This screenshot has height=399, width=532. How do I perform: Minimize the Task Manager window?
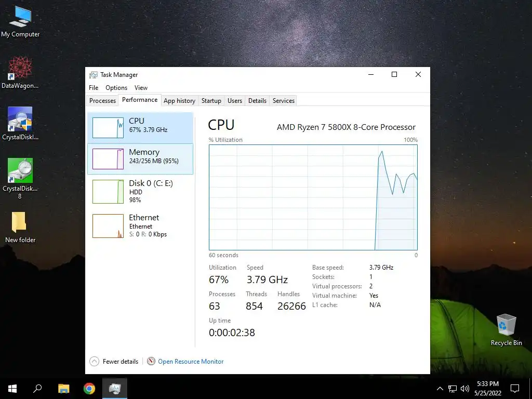point(371,75)
